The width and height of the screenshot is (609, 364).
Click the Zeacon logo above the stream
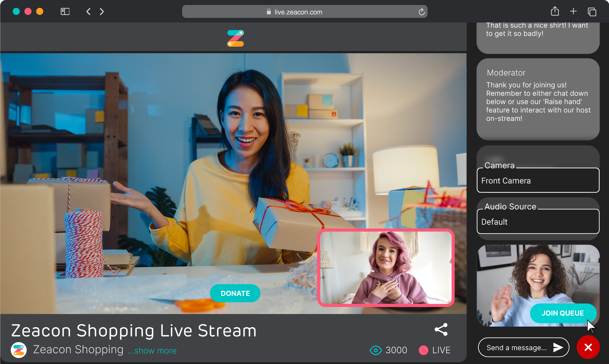coord(235,38)
